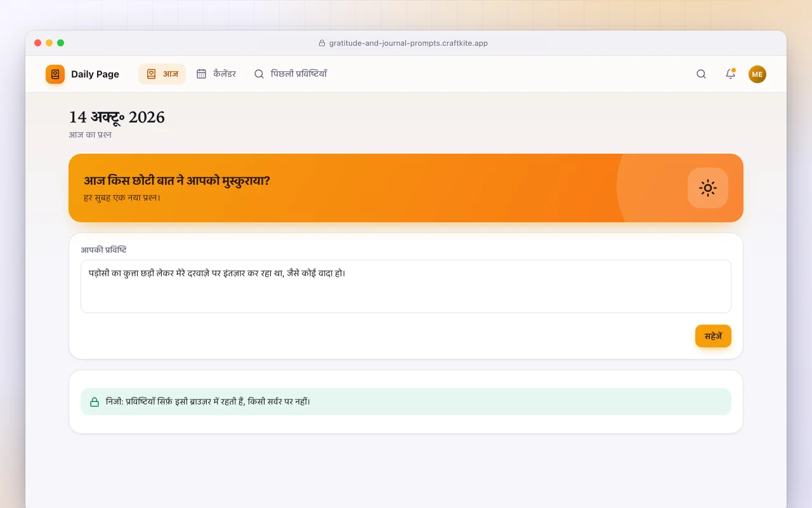
Task: Click the magnifier icon beside पिछली प्रविष्टियाँ
Action: [x=259, y=74]
